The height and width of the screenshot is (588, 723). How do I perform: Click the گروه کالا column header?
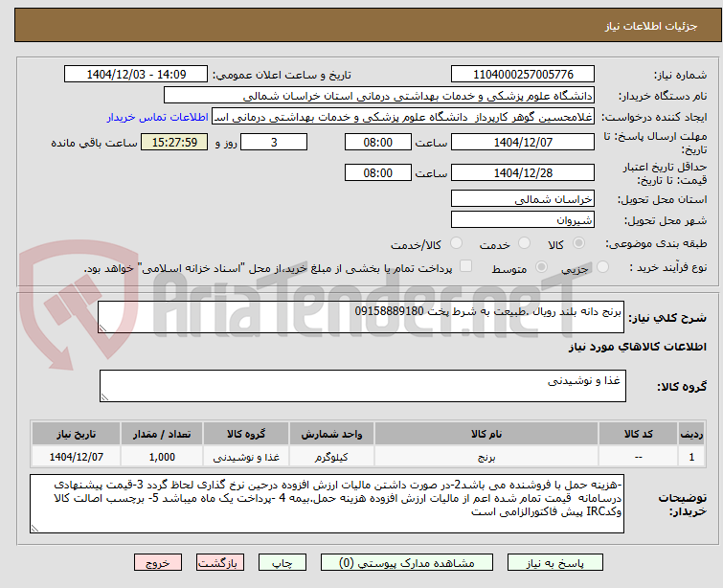[246, 434]
